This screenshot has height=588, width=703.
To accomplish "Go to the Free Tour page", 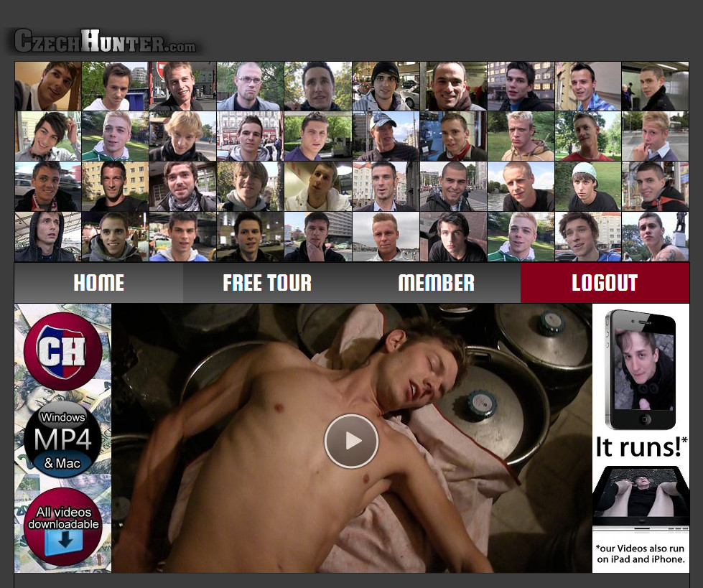I will point(267,283).
